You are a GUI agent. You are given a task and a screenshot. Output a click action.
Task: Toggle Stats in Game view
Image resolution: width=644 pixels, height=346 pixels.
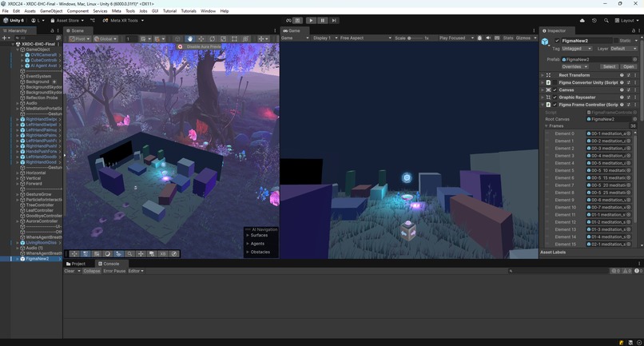[x=508, y=38]
